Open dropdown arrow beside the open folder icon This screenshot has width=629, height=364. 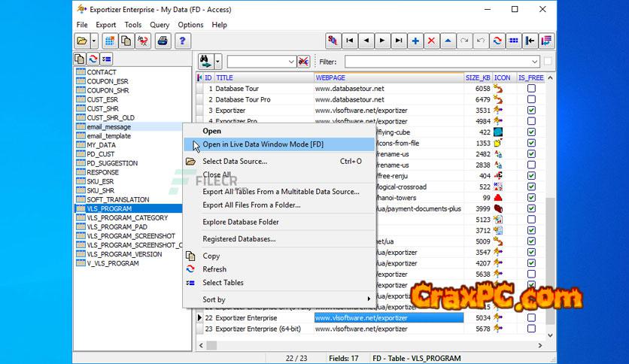[94, 41]
